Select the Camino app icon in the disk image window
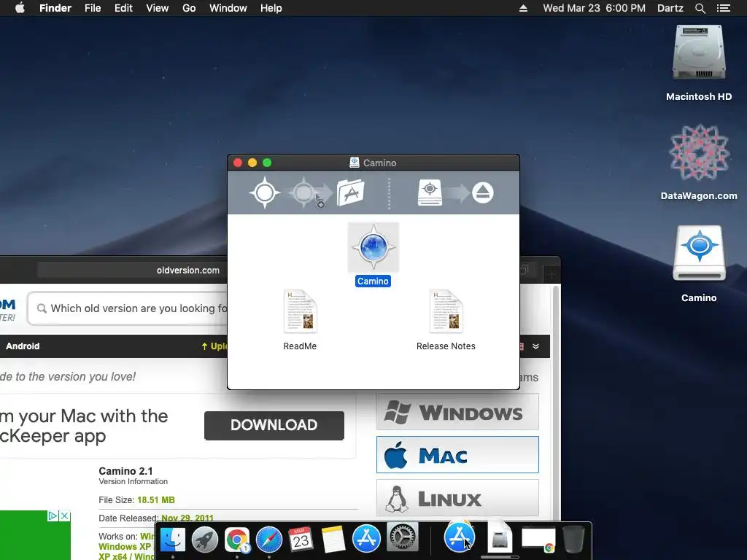The height and width of the screenshot is (560, 747). (x=373, y=247)
